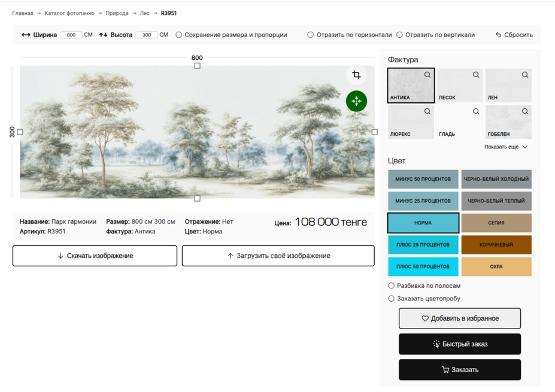555x392 pixels.
Task: Open magnifier on Песок texture
Action: coord(476,75)
